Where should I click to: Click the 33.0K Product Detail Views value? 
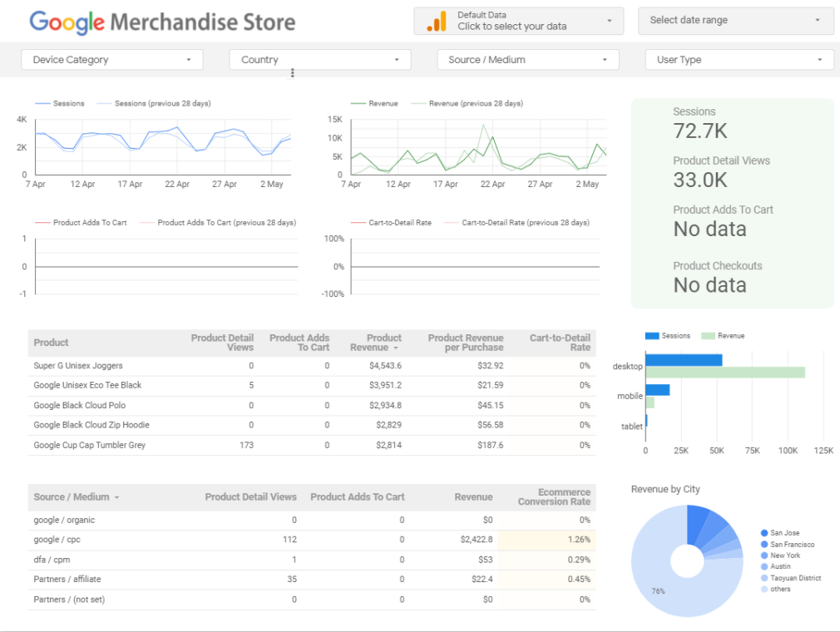tap(700, 180)
